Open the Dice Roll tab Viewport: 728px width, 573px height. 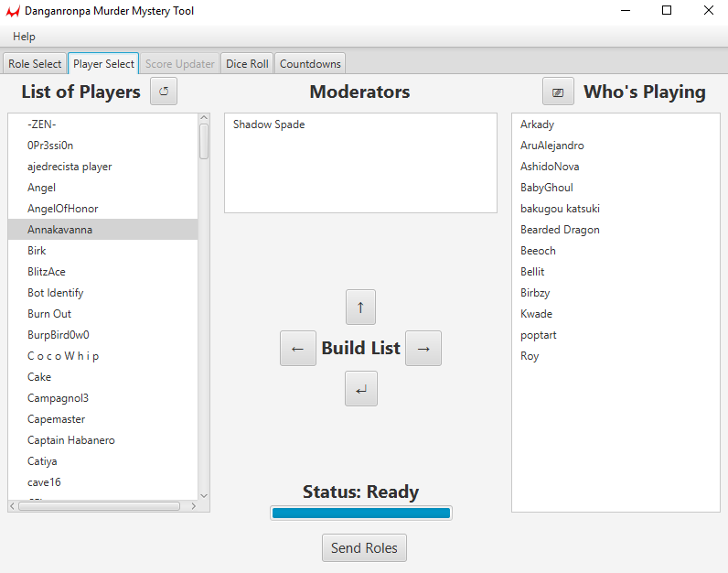click(x=247, y=64)
